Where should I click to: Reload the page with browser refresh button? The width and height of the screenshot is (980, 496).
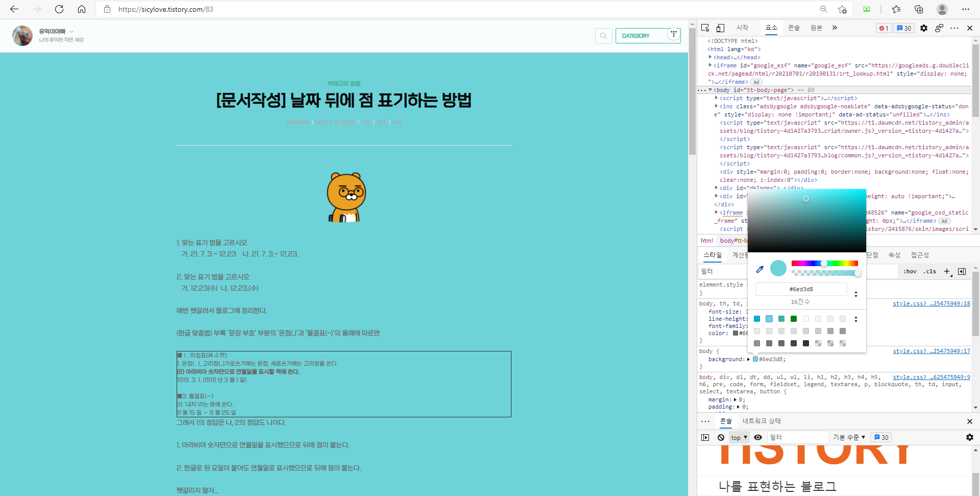(59, 9)
